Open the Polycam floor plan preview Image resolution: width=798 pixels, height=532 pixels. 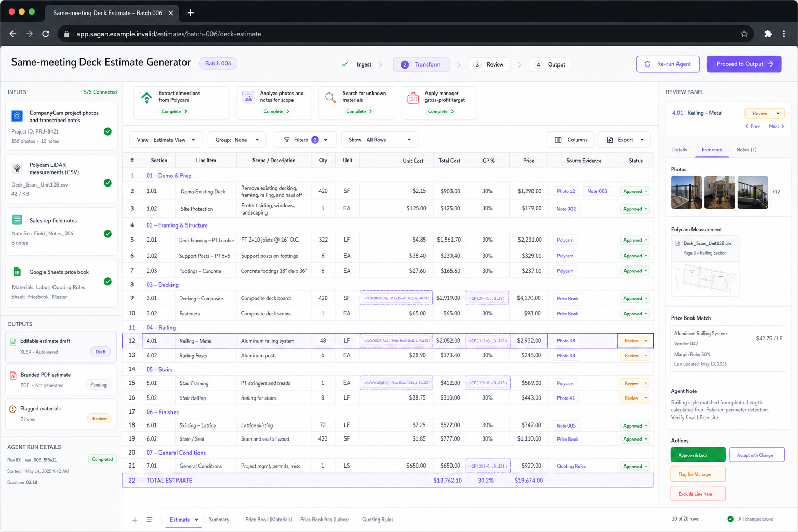pyautogui.click(x=705, y=278)
